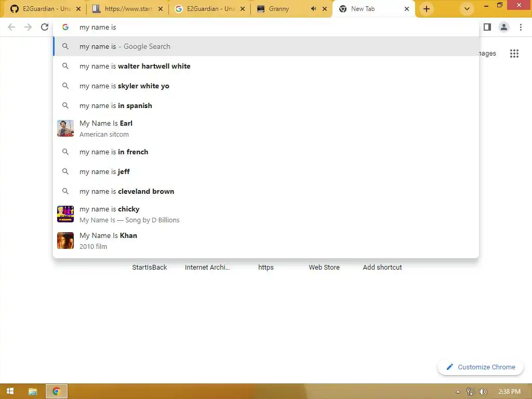Open the https shortcut
The image size is (532, 399).
(265, 268)
